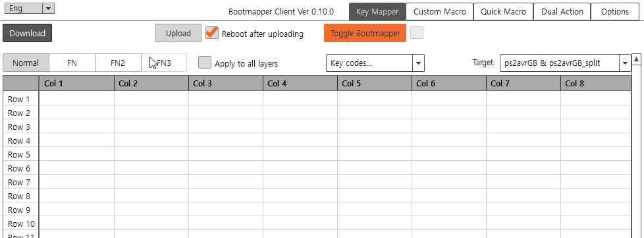Click the scrollbar up arrow
The image size is (644, 238).
(637, 59)
